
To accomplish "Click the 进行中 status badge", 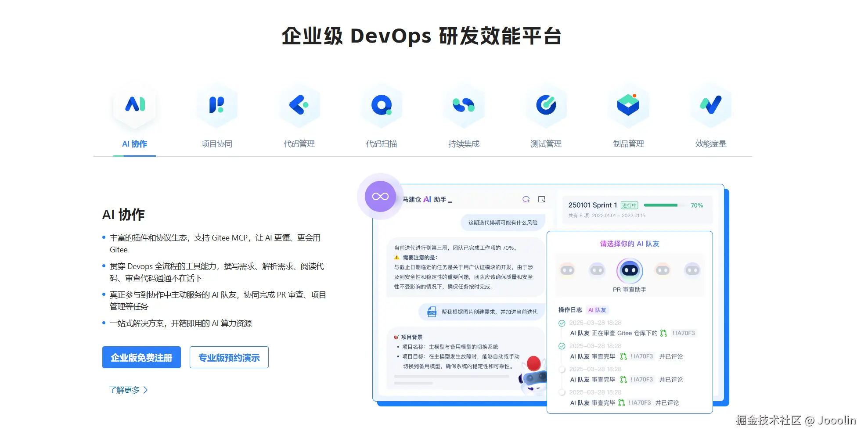I will pos(629,205).
